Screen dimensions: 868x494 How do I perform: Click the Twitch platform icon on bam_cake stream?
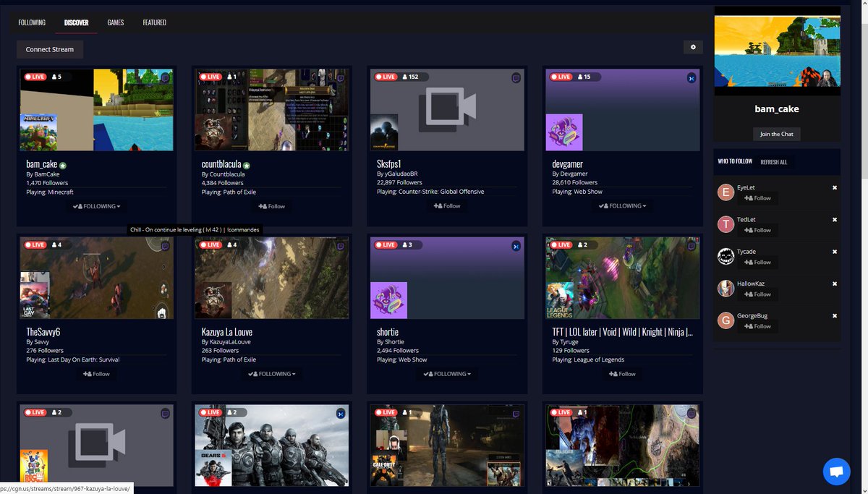point(166,77)
